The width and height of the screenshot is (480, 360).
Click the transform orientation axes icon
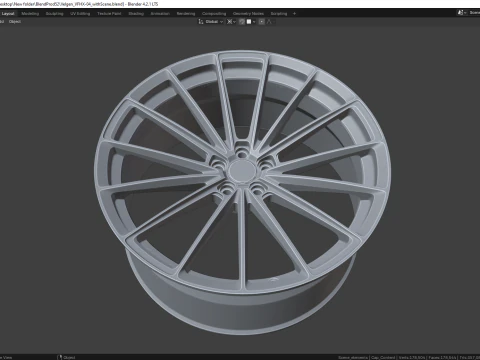(201, 22)
